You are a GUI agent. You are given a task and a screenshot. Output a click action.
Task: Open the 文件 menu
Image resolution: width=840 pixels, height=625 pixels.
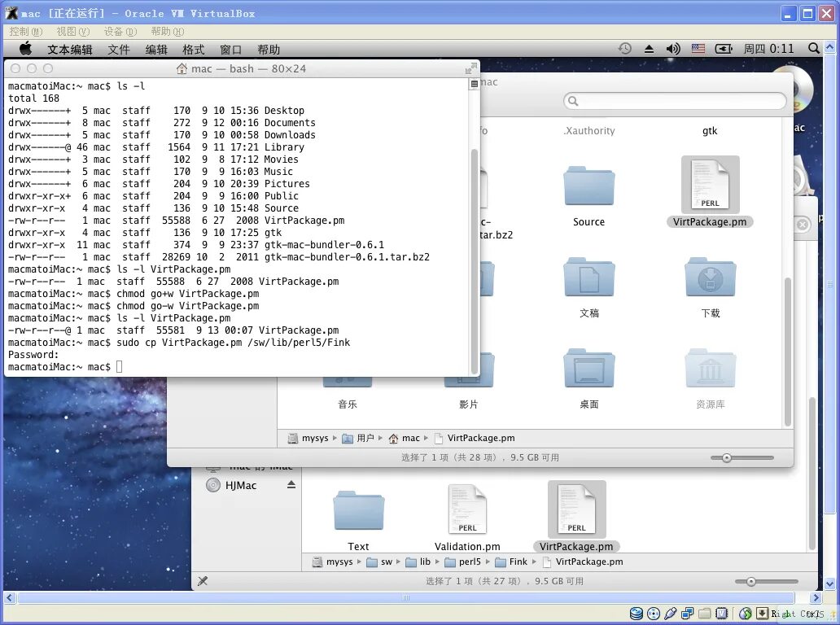point(118,50)
